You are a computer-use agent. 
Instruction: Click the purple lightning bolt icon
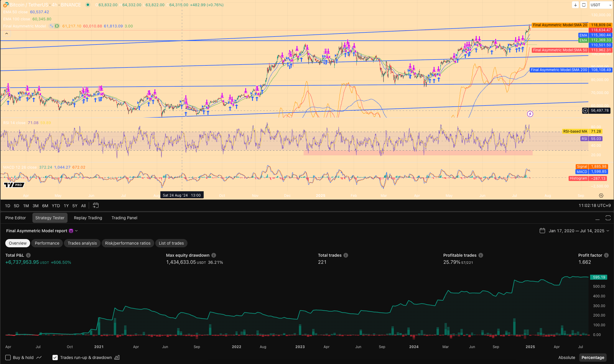530,114
